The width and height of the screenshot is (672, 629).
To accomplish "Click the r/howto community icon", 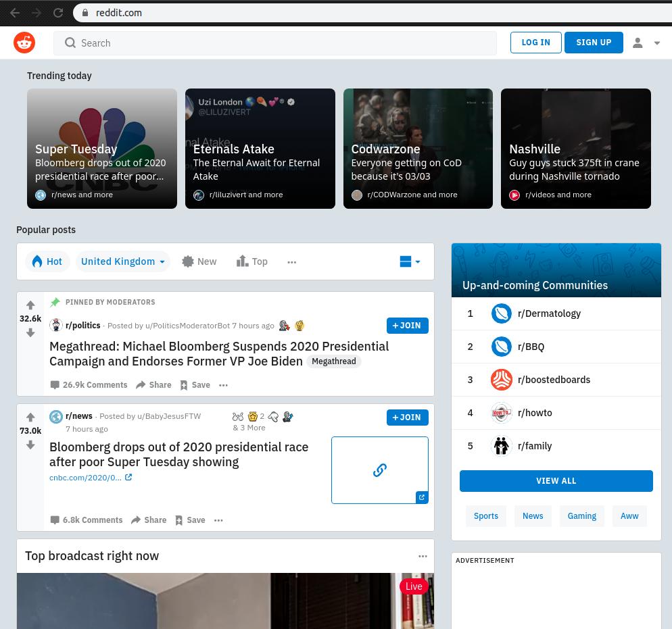I will [x=502, y=413].
